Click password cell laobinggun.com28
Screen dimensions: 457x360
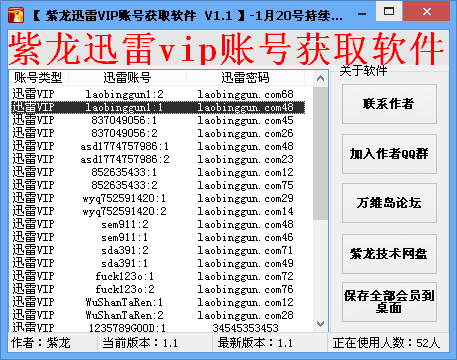pos(245,315)
